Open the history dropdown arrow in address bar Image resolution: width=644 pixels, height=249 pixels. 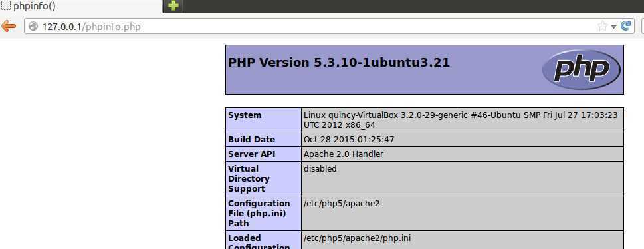(x=613, y=27)
